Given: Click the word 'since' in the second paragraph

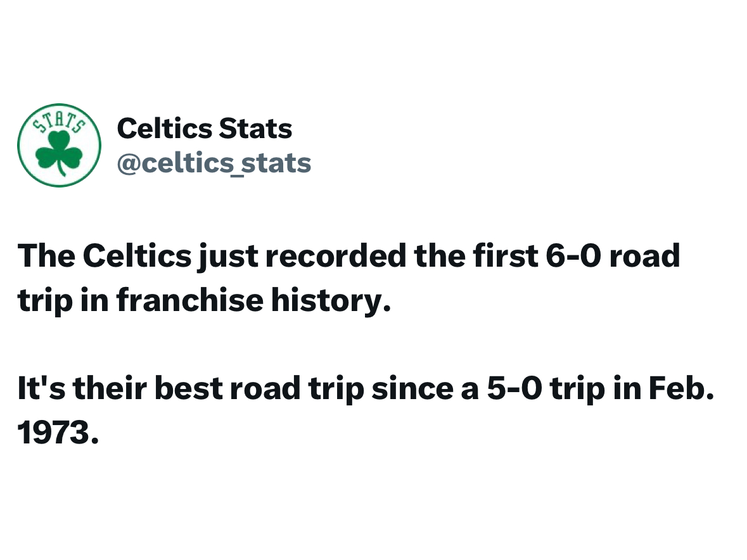Looking at the screenshot, I should point(412,388).
